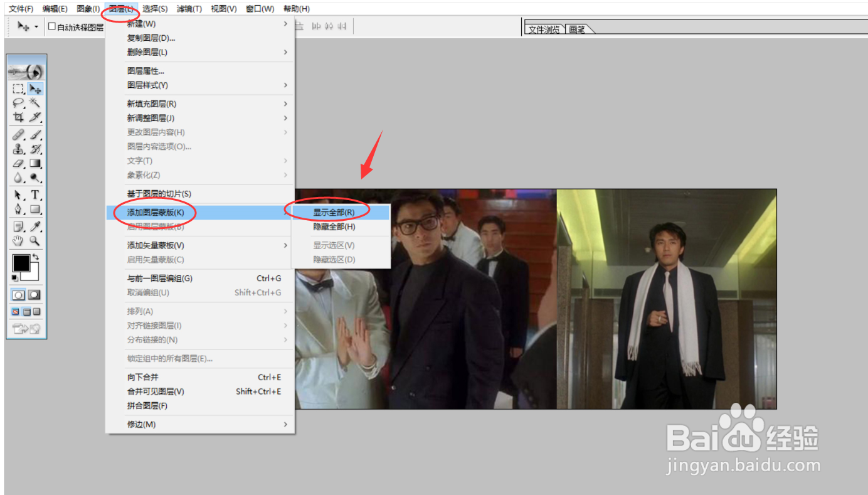Choose 隐藏全部(H) from the submenu
Screen dimensions: 868x495
tap(341, 226)
